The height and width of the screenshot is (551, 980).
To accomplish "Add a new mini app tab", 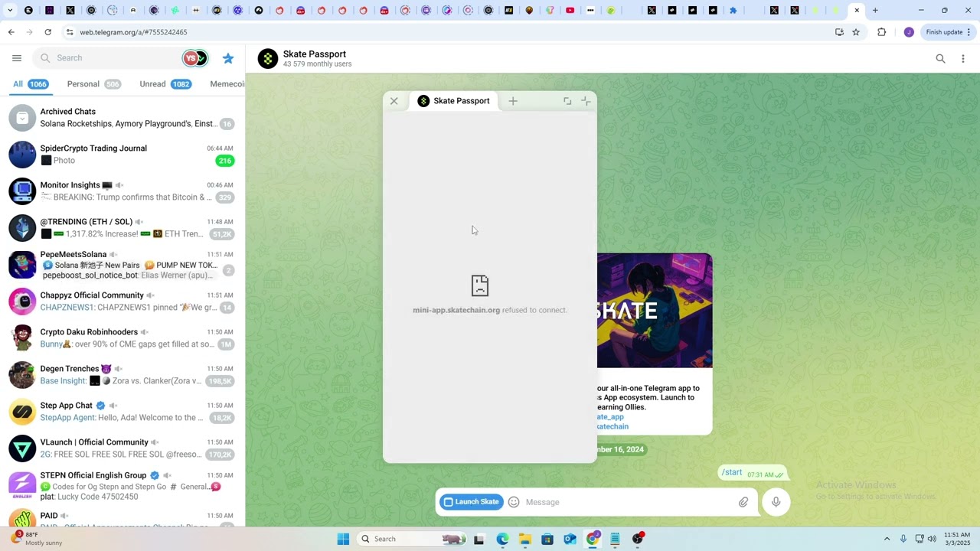I will 513,101.
